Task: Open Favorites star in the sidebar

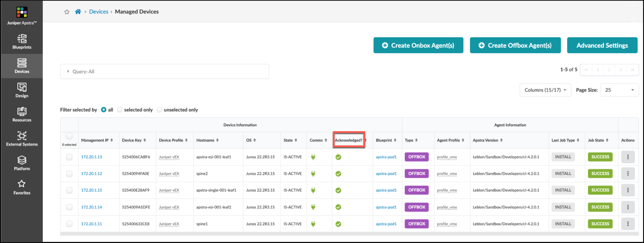Action: [22, 187]
